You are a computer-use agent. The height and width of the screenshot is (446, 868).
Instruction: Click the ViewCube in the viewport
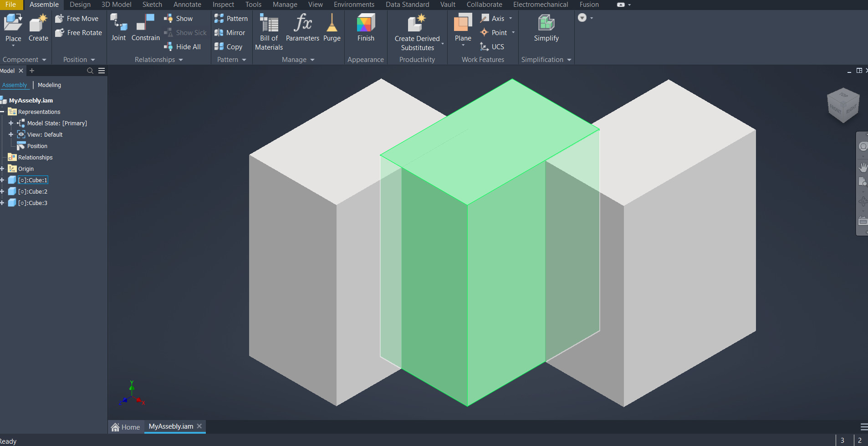tap(843, 105)
